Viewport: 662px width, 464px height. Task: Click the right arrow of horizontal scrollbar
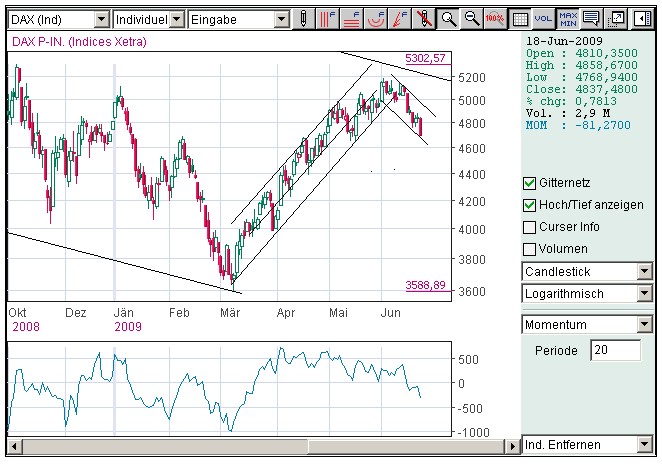click(513, 446)
